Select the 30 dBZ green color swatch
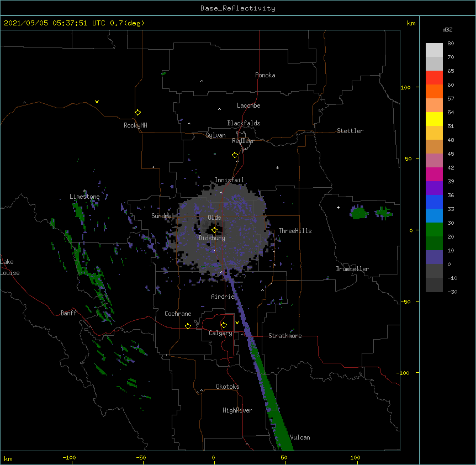Viewport: 476px width, 465px height. 434,230
